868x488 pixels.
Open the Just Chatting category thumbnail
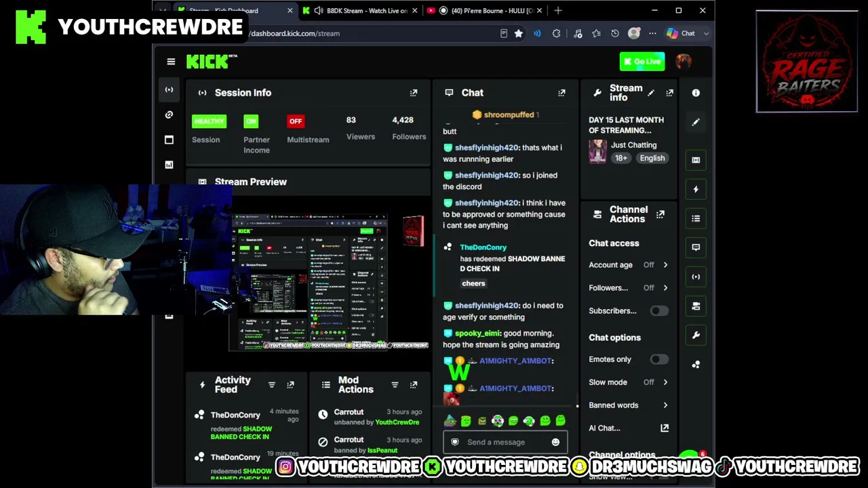[597, 152]
